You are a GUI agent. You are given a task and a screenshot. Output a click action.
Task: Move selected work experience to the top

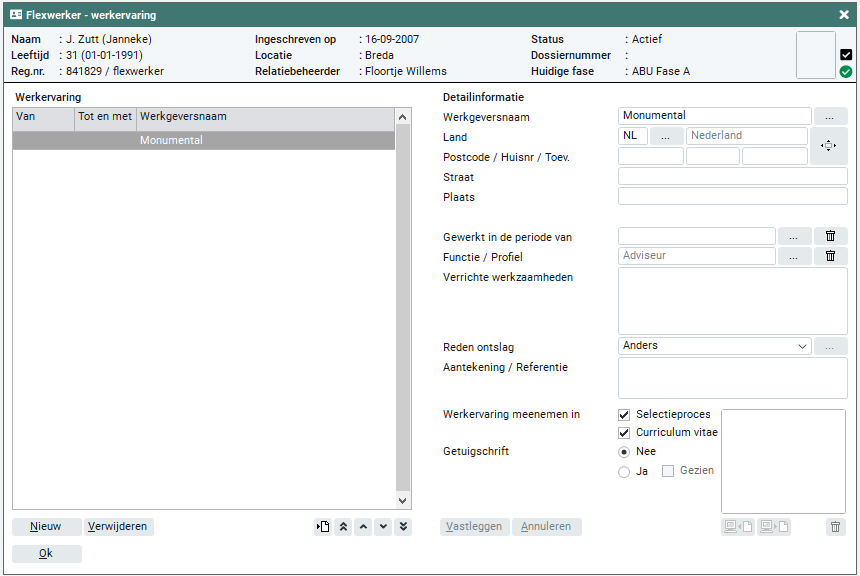coord(343,527)
